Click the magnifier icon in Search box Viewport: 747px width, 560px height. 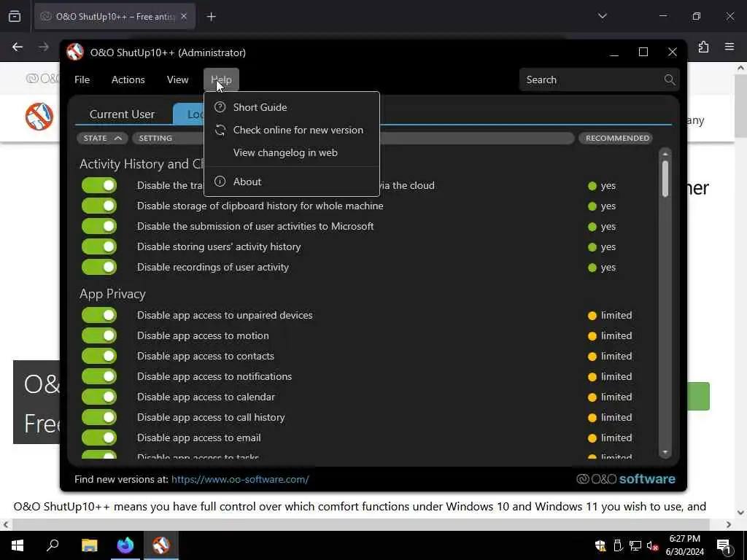[x=670, y=79]
